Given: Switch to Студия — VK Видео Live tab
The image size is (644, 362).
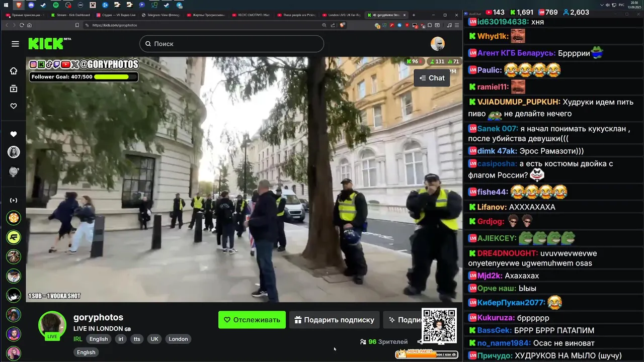Looking at the screenshot, I should (116, 15).
